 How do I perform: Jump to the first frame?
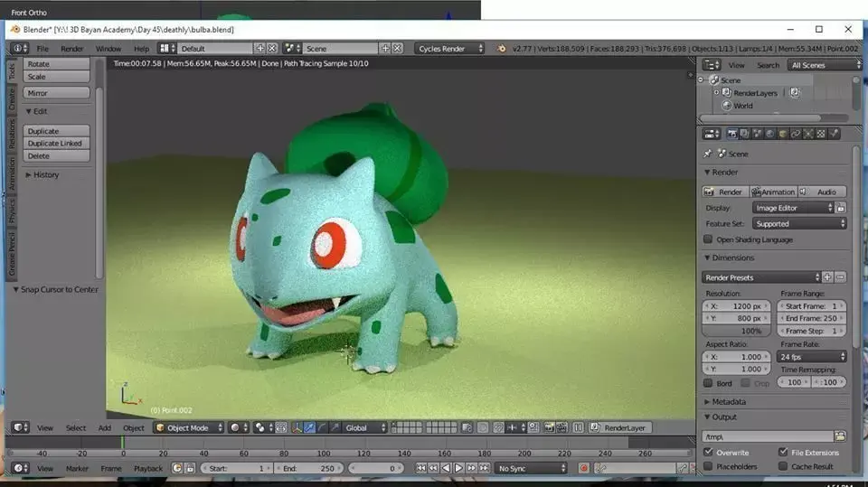[x=420, y=468]
